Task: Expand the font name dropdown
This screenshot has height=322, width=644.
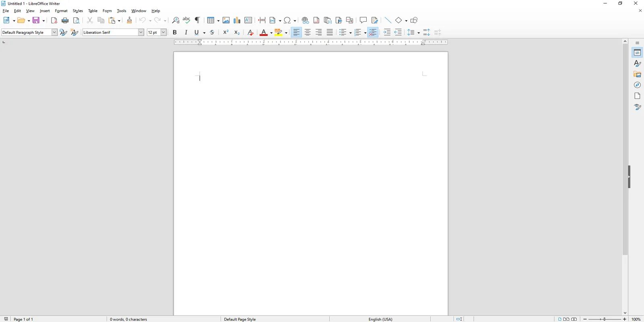Action: point(141,32)
